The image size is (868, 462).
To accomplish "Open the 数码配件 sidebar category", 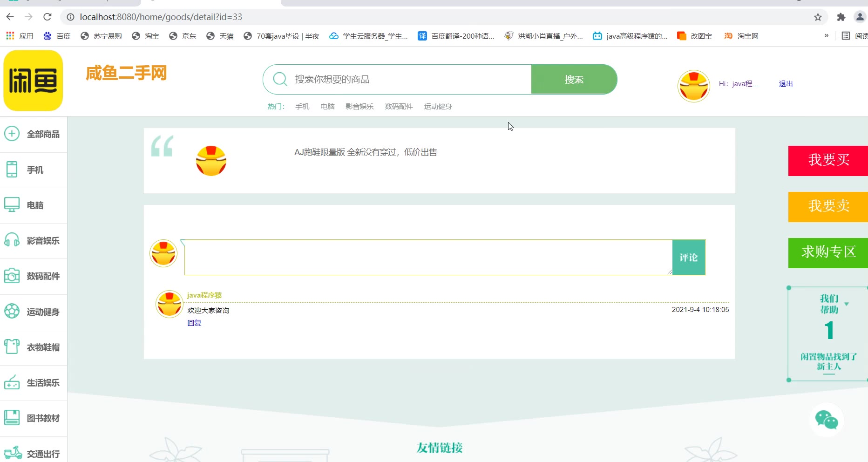I will click(34, 276).
